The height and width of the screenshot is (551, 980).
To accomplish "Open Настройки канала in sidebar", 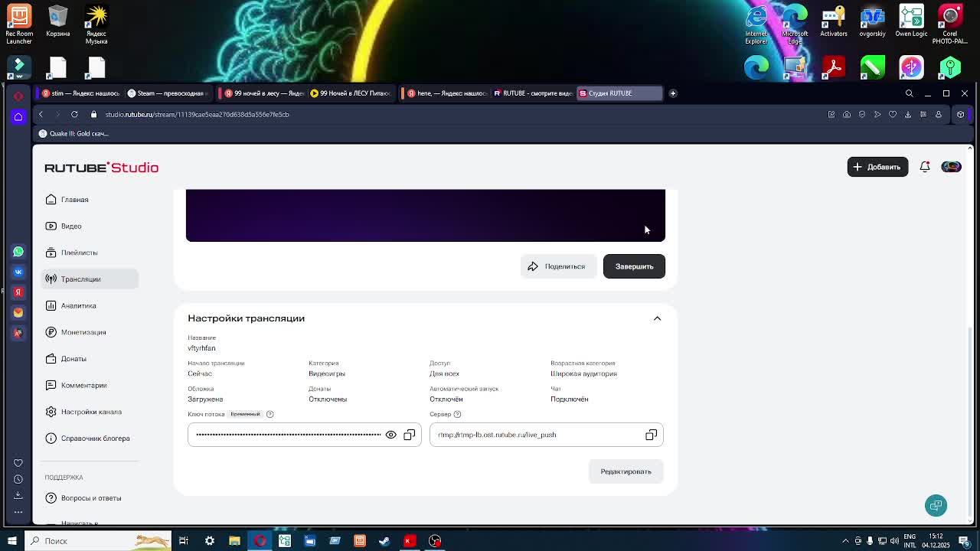I will (x=90, y=412).
